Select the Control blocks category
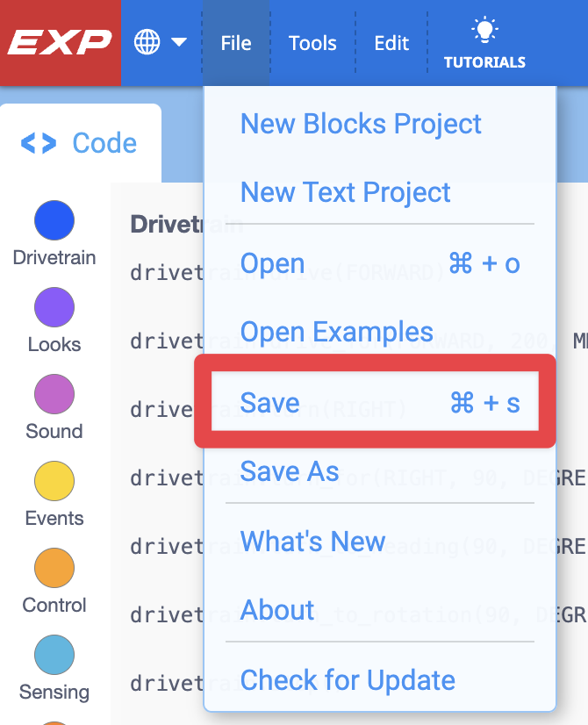The width and height of the screenshot is (588, 725). click(x=54, y=569)
